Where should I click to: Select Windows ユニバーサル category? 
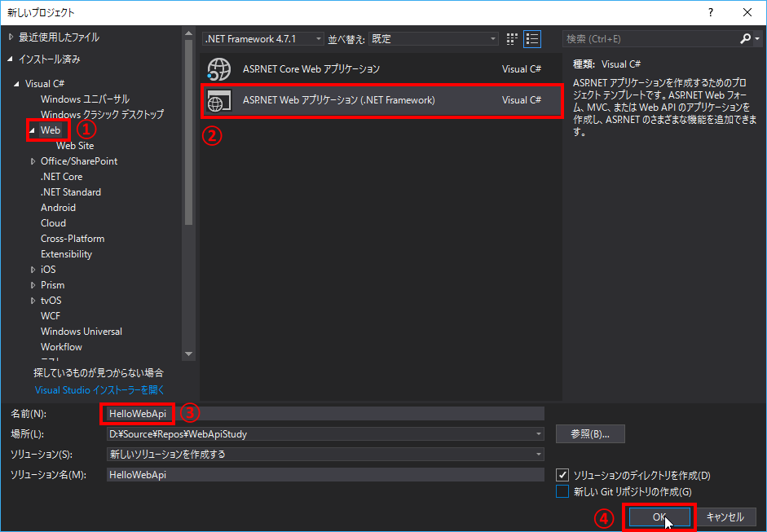(85, 99)
